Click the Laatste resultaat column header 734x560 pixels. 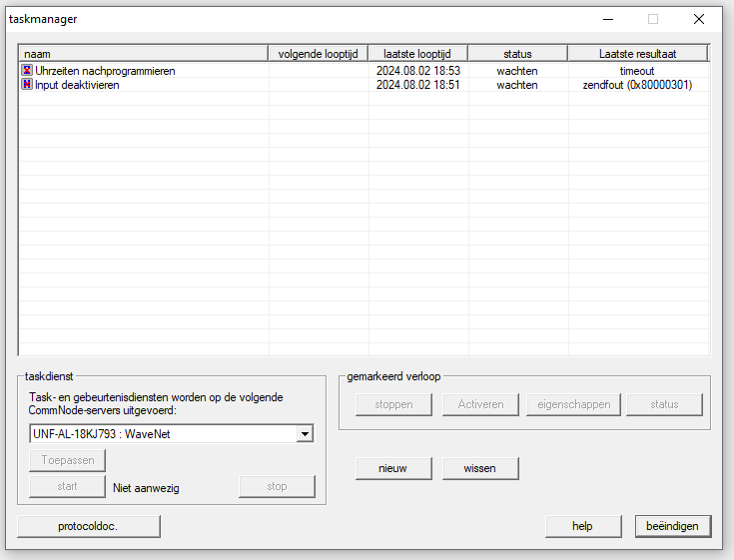click(637, 54)
